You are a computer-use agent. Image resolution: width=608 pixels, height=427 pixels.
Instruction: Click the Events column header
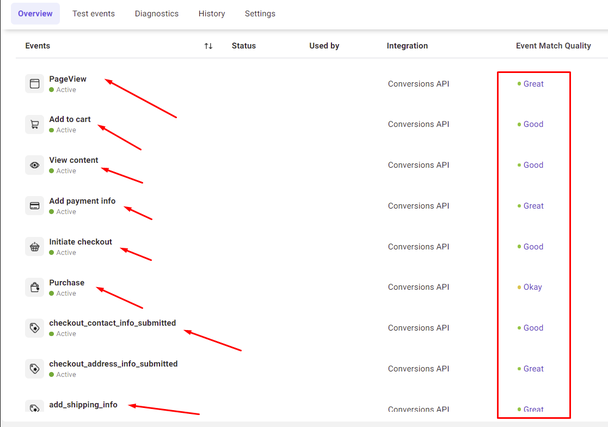[38, 46]
